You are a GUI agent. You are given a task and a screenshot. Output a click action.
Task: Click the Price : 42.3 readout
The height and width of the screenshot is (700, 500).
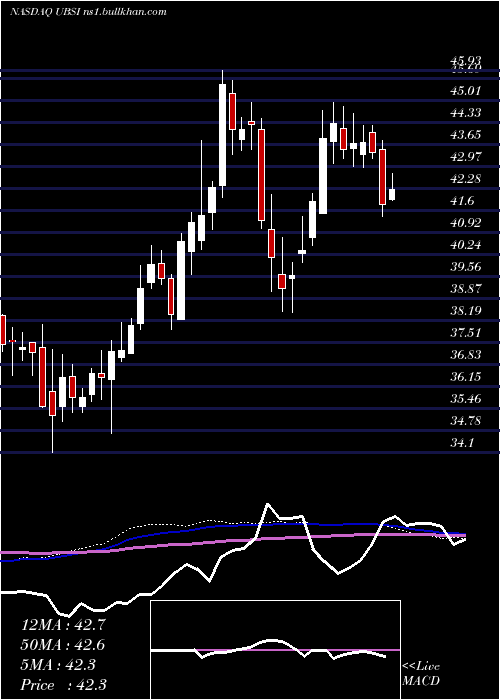click(x=63, y=685)
